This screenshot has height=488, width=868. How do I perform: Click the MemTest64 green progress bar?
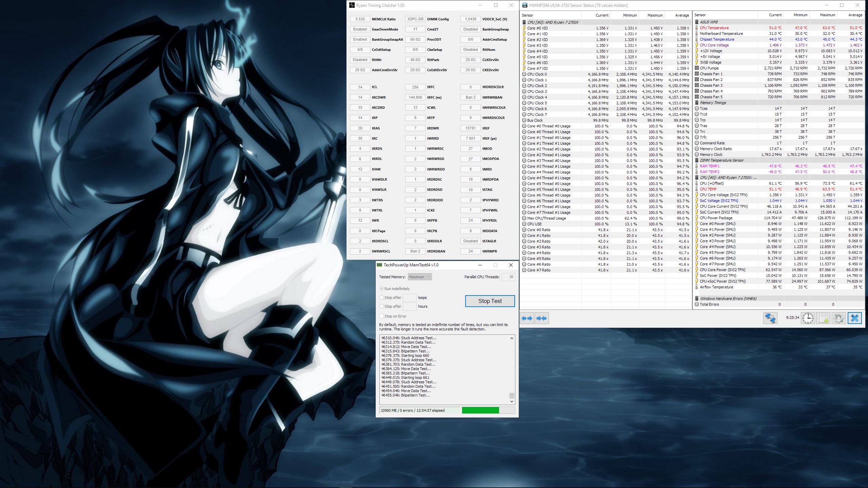480,410
